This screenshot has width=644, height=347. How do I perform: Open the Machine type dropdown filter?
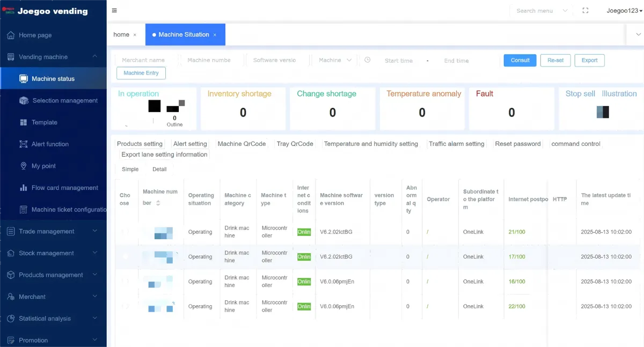335,60
